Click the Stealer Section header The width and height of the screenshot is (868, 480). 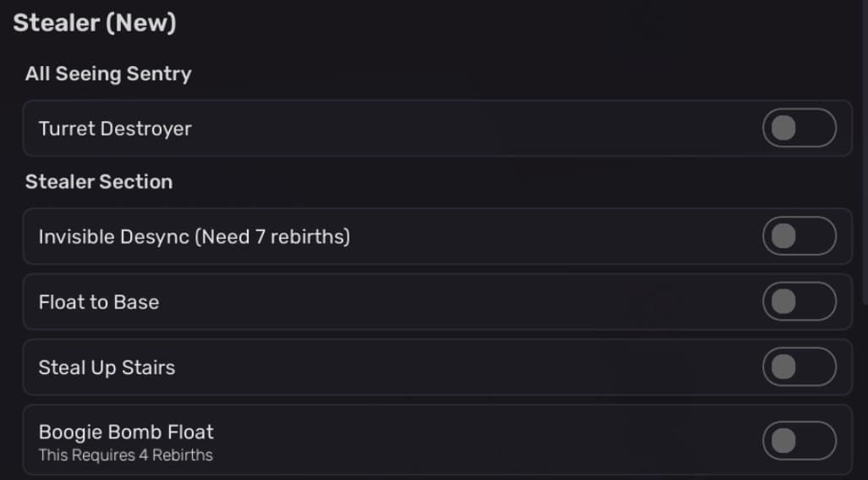[x=99, y=181]
